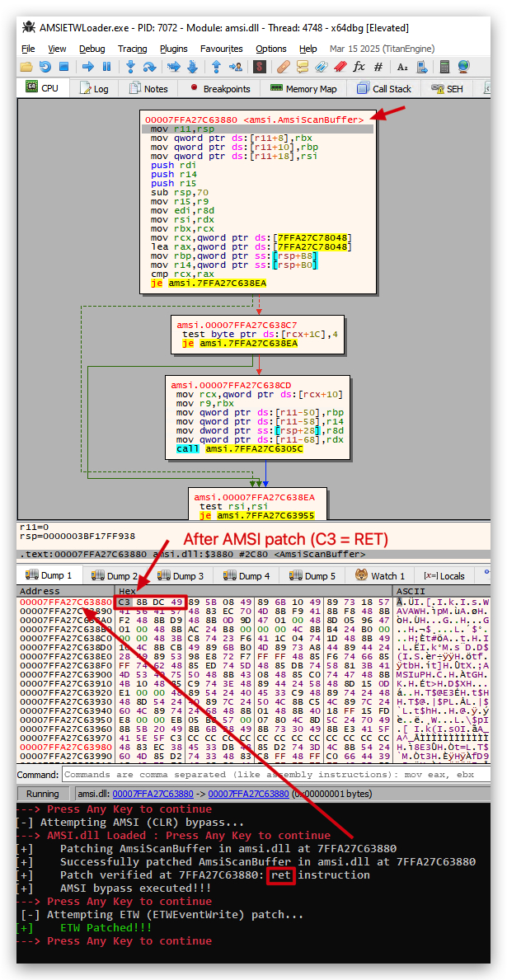Open the View menu
The image size is (507, 980).
click(57, 49)
